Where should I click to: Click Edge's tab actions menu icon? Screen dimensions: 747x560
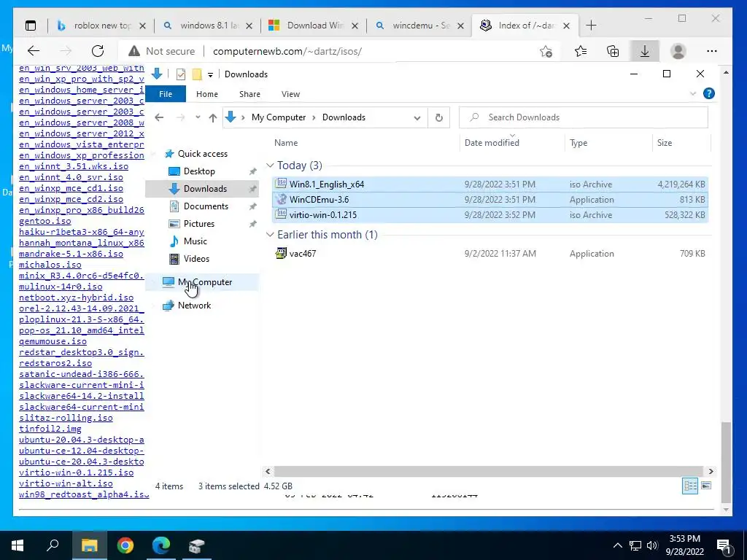point(31,26)
